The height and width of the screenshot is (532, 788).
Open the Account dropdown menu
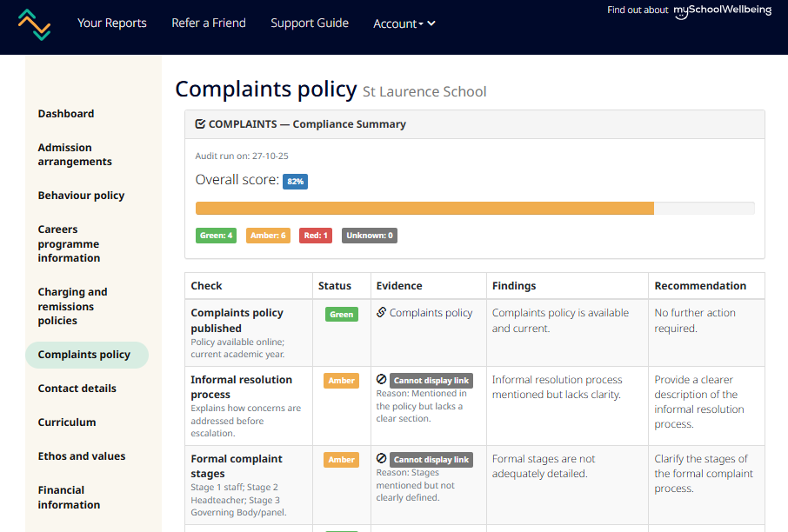pyautogui.click(x=404, y=23)
